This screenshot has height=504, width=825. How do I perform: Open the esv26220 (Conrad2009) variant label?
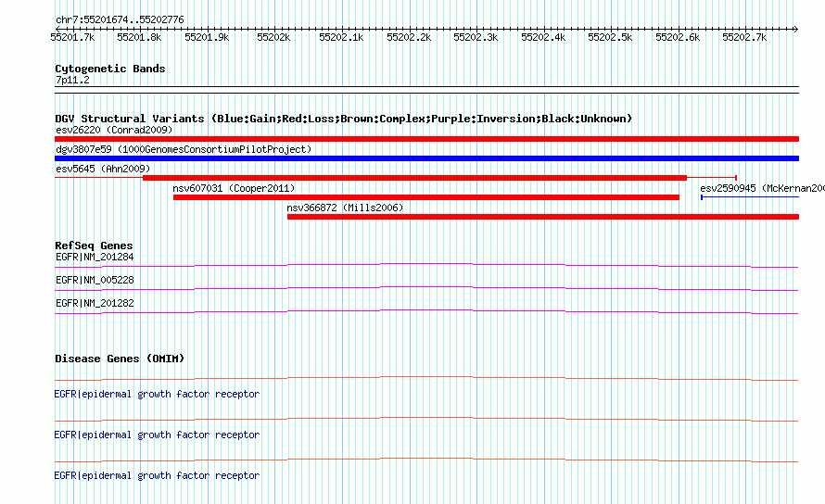click(114, 130)
